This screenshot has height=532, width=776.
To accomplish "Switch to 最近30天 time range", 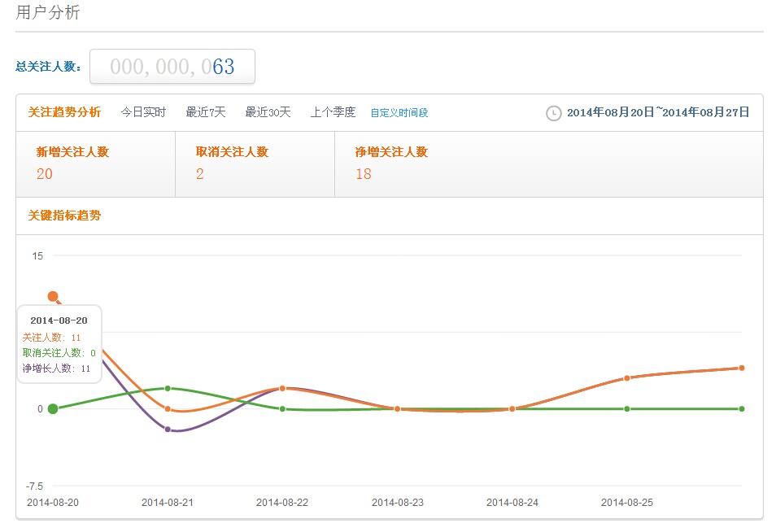I will coord(268,112).
